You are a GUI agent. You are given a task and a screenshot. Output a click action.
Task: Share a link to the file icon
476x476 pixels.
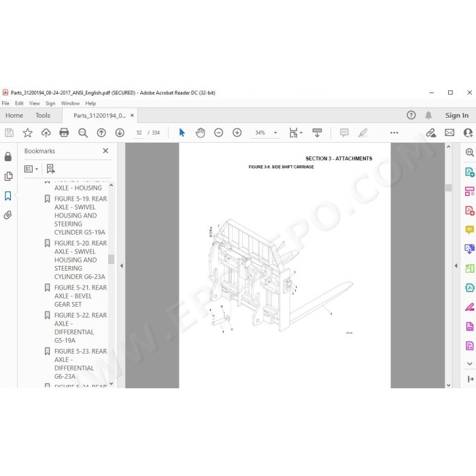430,133
